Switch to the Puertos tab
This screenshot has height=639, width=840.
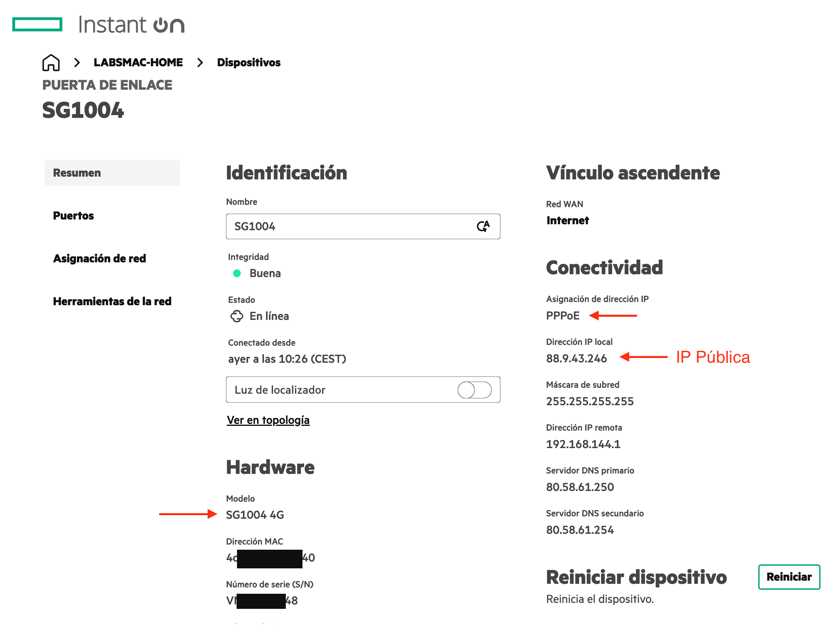[73, 216]
